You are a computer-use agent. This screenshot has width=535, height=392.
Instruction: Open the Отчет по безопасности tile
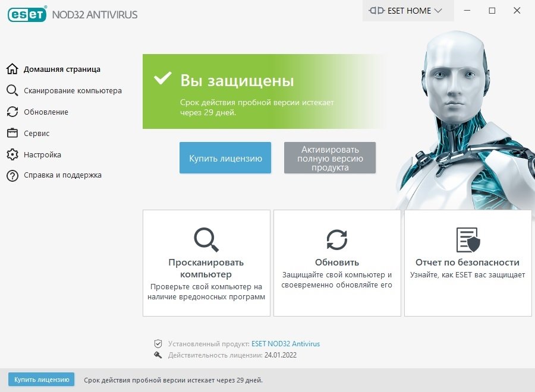tap(468, 263)
